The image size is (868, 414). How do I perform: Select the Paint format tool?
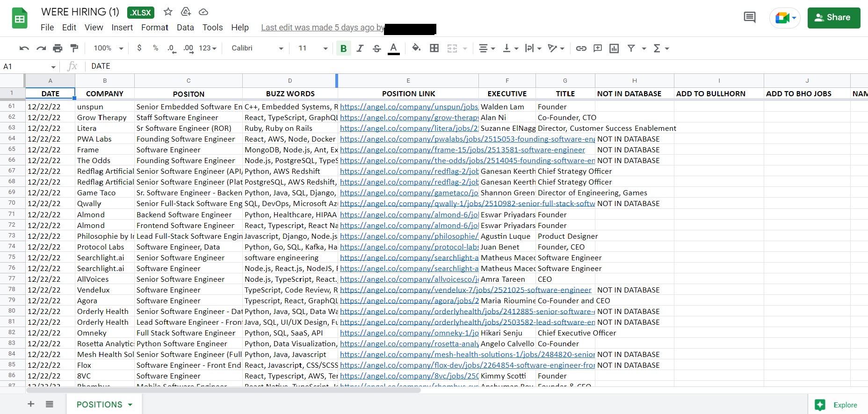tap(74, 48)
